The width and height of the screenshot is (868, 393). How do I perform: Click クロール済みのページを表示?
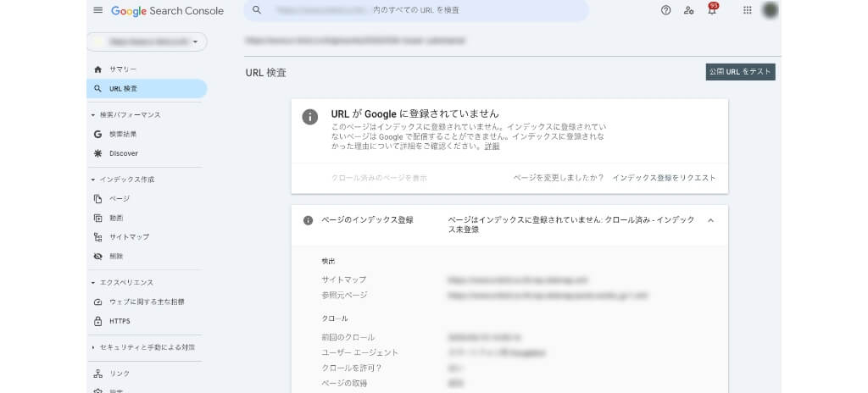point(379,178)
